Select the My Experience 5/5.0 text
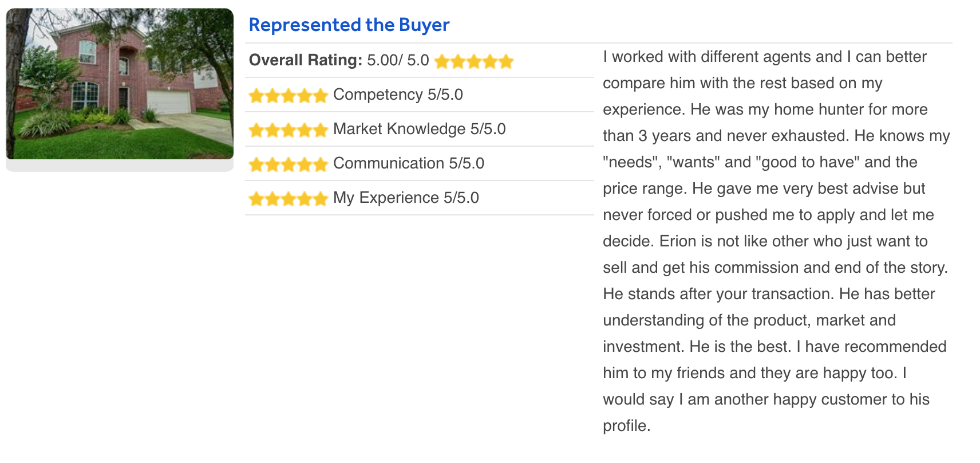The image size is (980, 463). click(406, 198)
